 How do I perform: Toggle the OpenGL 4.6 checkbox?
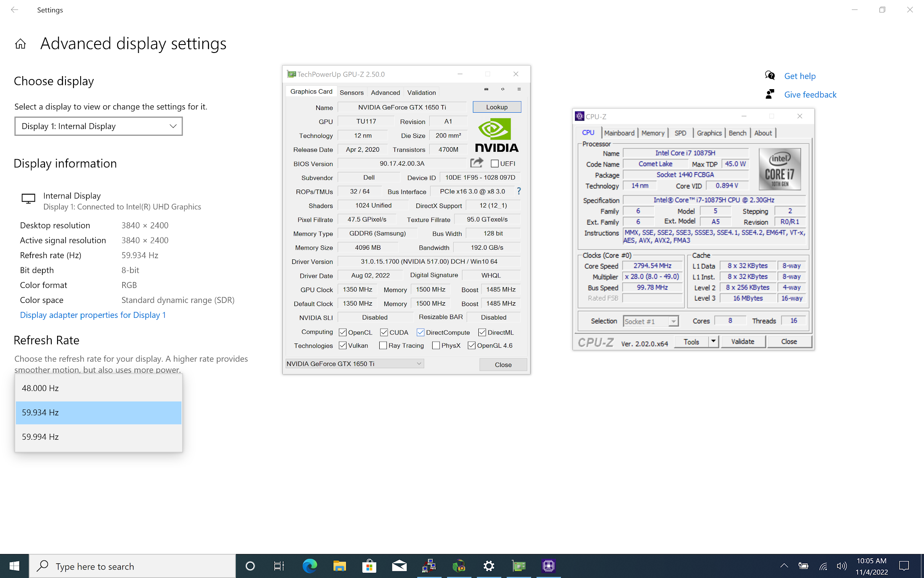472,346
